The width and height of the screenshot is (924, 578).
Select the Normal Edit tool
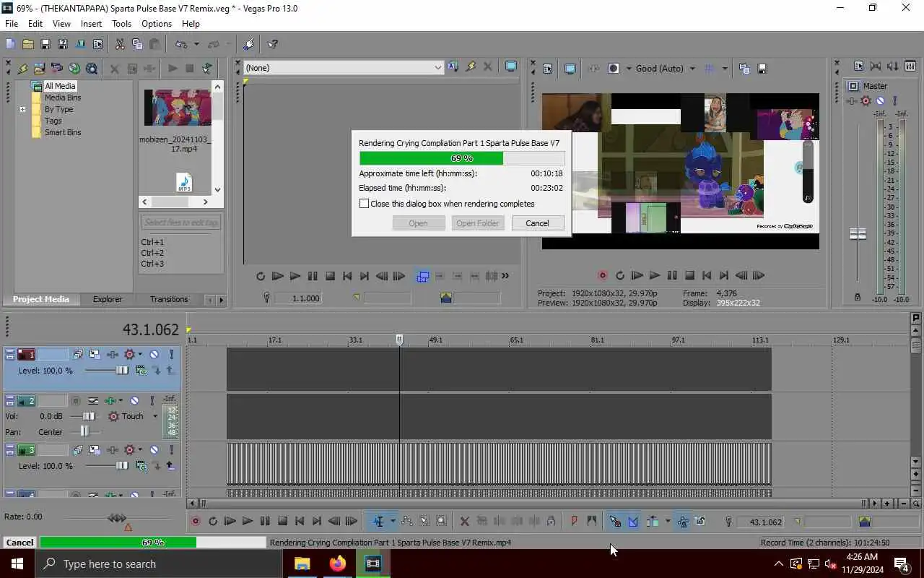tap(378, 521)
